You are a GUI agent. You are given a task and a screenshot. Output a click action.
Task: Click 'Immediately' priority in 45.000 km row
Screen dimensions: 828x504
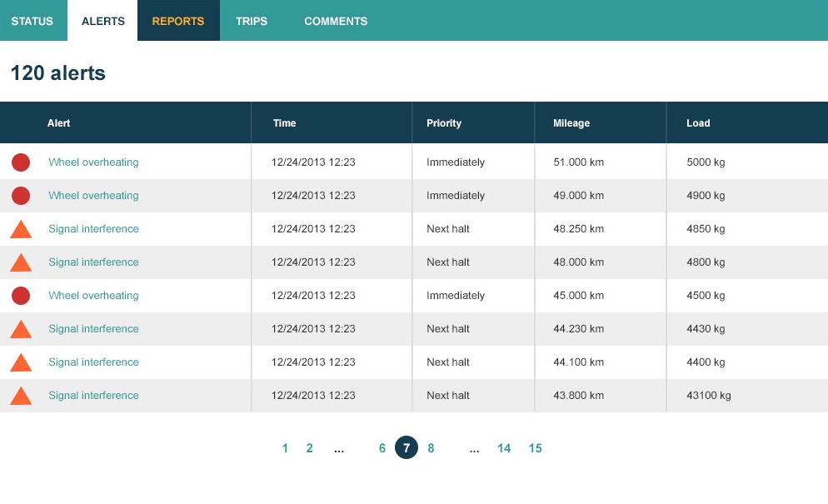click(456, 296)
